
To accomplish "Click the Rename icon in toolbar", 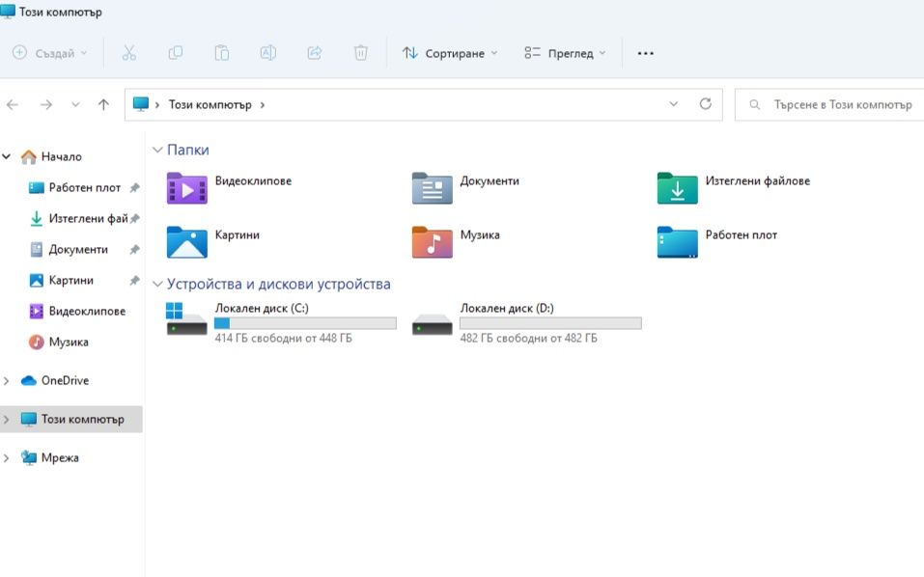I will 268,53.
